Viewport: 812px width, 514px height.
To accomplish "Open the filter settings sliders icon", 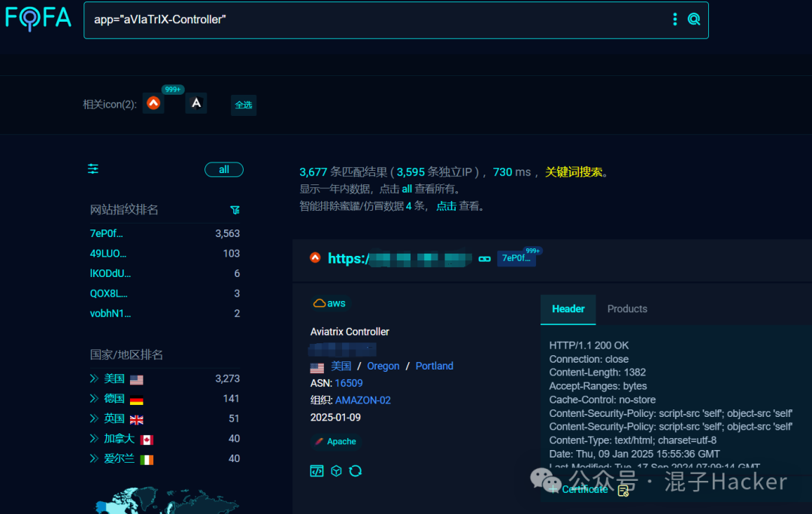I will pyautogui.click(x=93, y=169).
